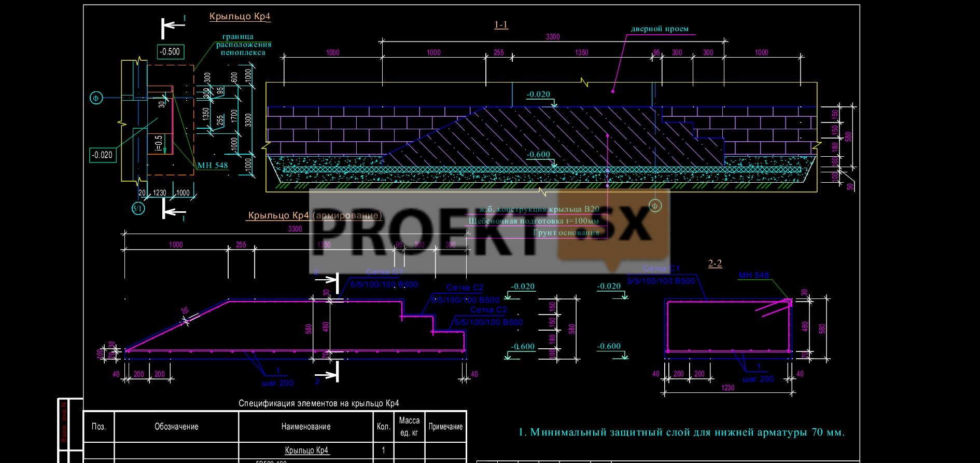Click the boxed '-0.500' elevation mark
The image size is (980, 463).
coord(170,51)
